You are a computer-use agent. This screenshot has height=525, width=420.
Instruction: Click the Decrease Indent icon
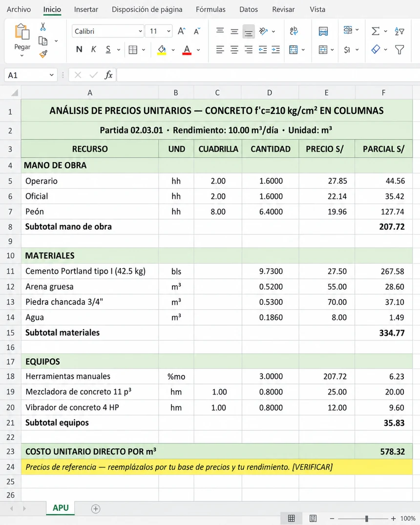tap(263, 50)
